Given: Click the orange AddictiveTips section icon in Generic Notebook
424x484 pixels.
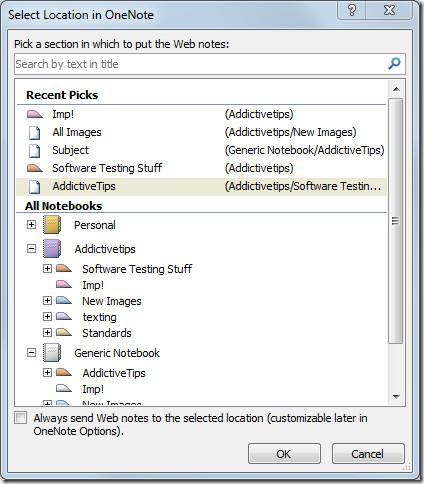Looking at the screenshot, I should click(x=64, y=372).
